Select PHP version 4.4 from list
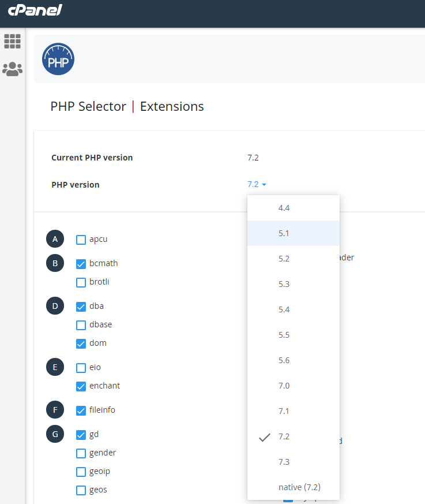This screenshot has width=425, height=504. pos(294,208)
